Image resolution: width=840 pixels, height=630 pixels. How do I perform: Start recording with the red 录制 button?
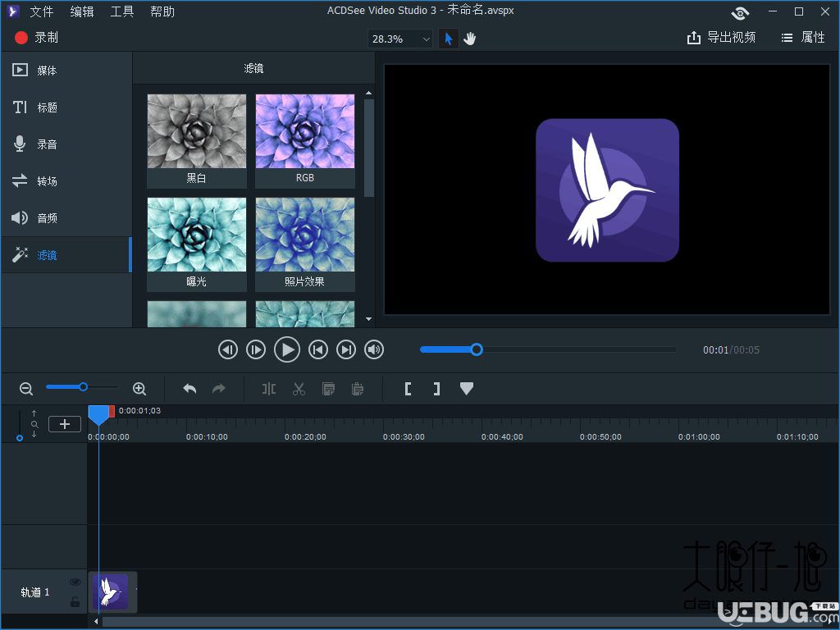(x=36, y=38)
